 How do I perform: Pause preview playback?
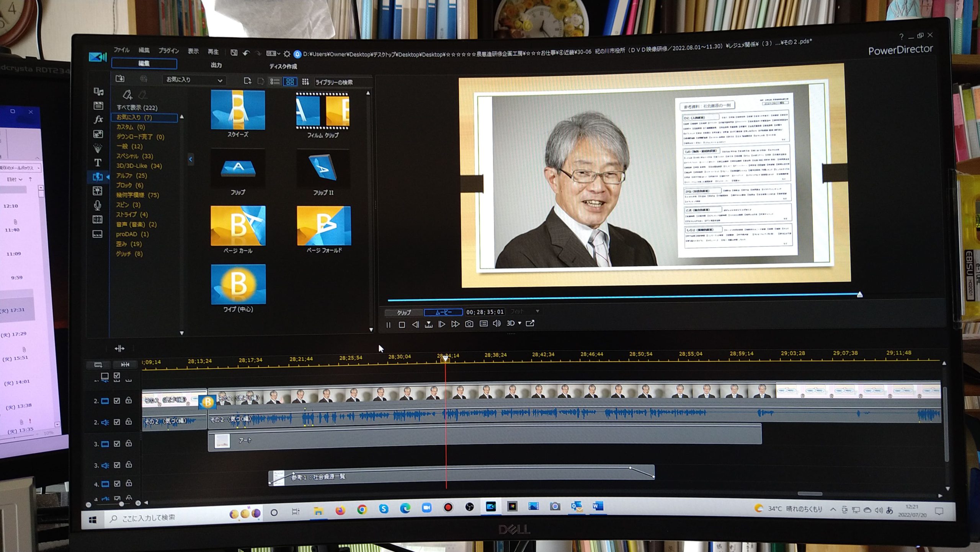(389, 325)
